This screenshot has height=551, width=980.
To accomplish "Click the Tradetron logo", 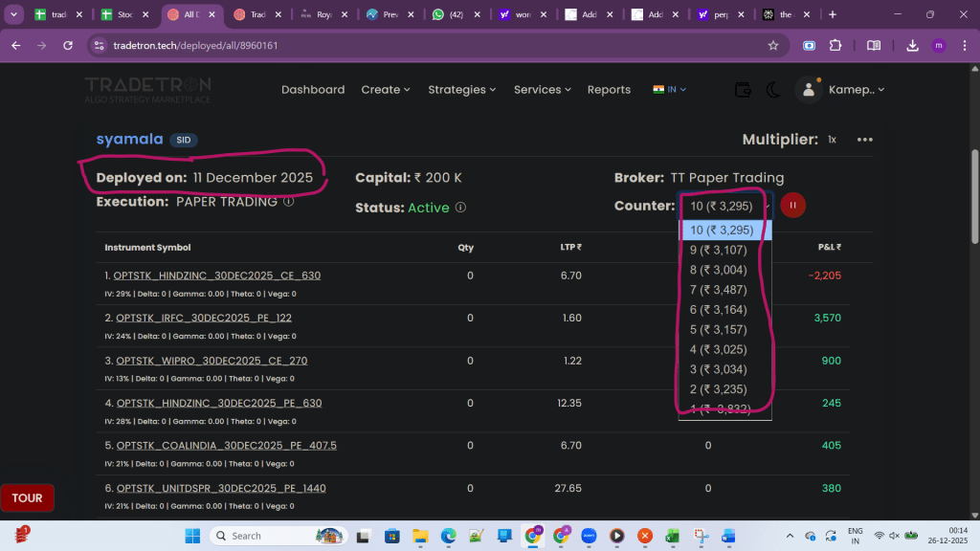I will pos(147,89).
